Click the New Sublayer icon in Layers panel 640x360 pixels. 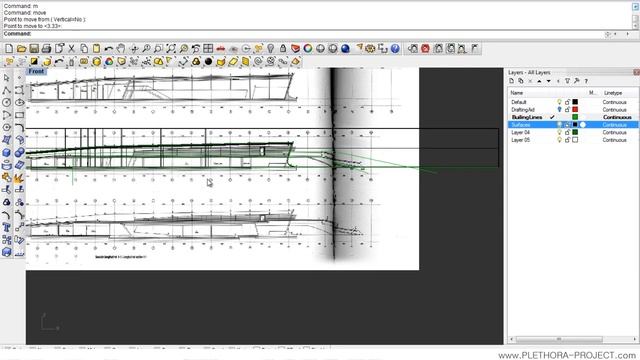pos(521,81)
